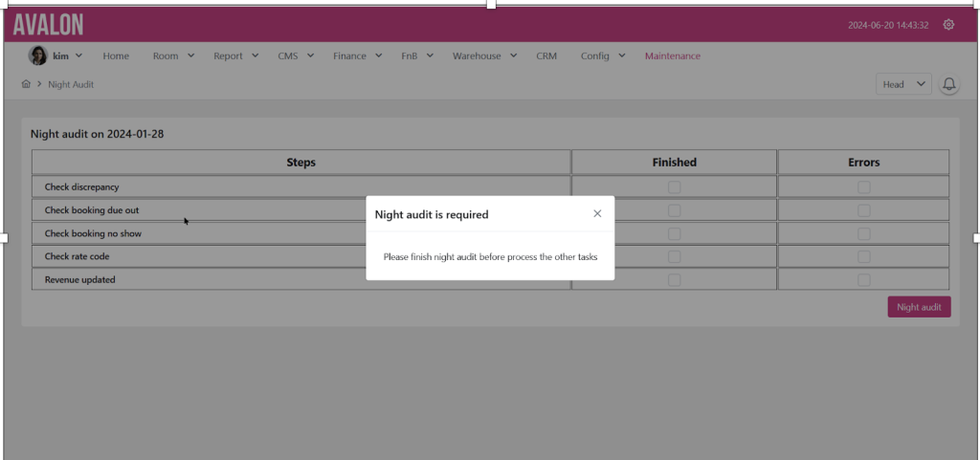Toggle Finished checkbox for Check discrepancy
980x460 pixels.
[674, 187]
